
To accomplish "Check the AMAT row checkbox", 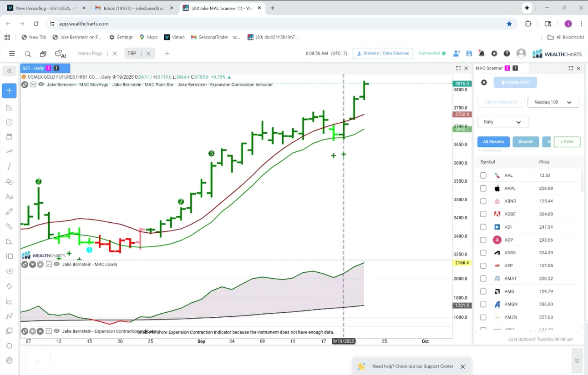I will click(x=483, y=279).
